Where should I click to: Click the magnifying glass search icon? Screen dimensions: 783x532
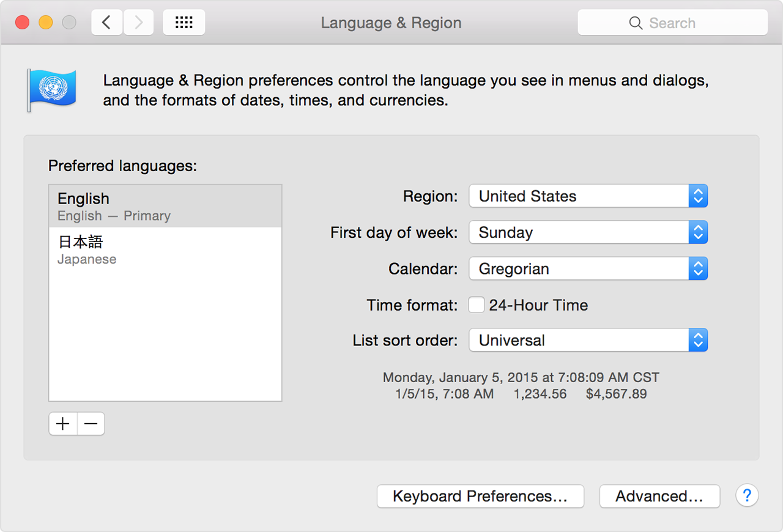click(636, 23)
